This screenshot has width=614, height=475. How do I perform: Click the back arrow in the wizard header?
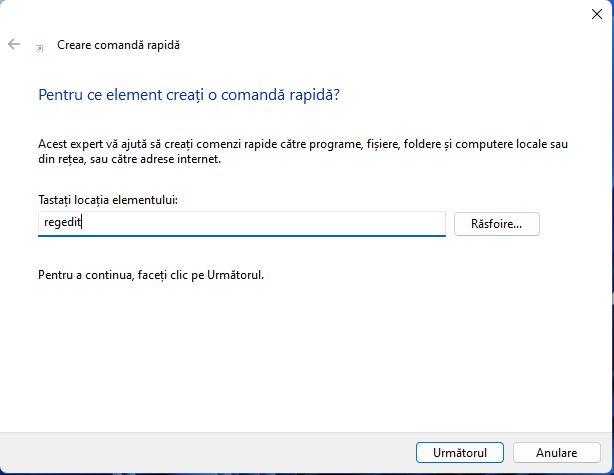coord(14,44)
